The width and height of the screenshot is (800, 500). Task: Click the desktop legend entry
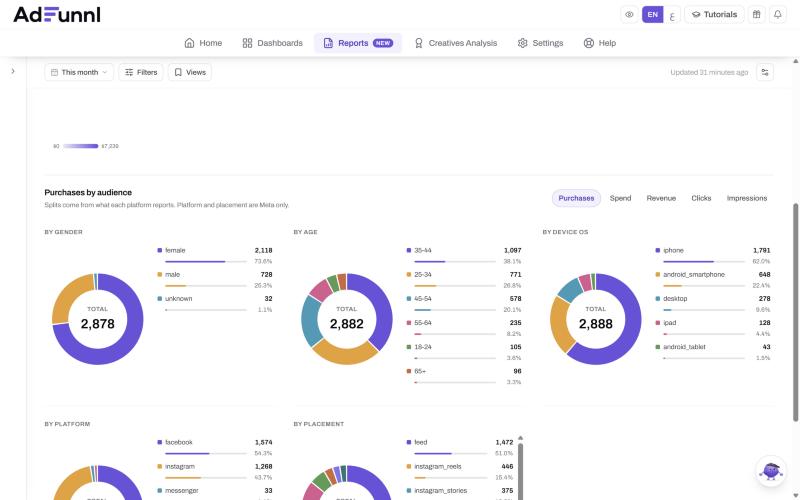tap(713, 304)
